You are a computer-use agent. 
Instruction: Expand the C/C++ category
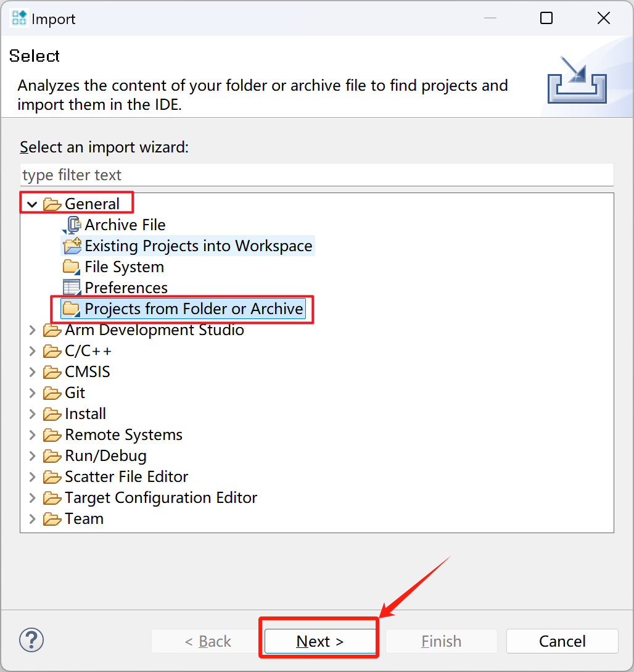point(33,351)
